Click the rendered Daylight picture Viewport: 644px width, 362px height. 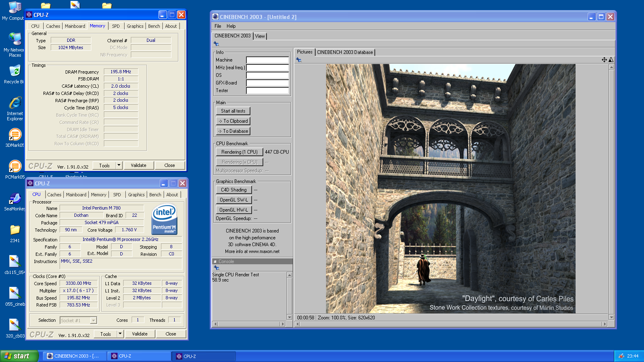click(450, 189)
